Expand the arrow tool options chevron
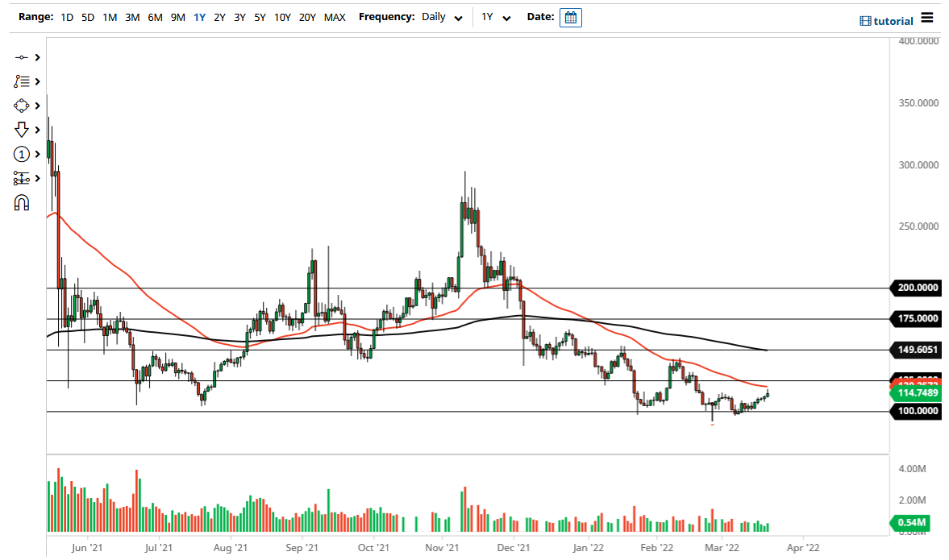949x560 pixels. [36, 129]
